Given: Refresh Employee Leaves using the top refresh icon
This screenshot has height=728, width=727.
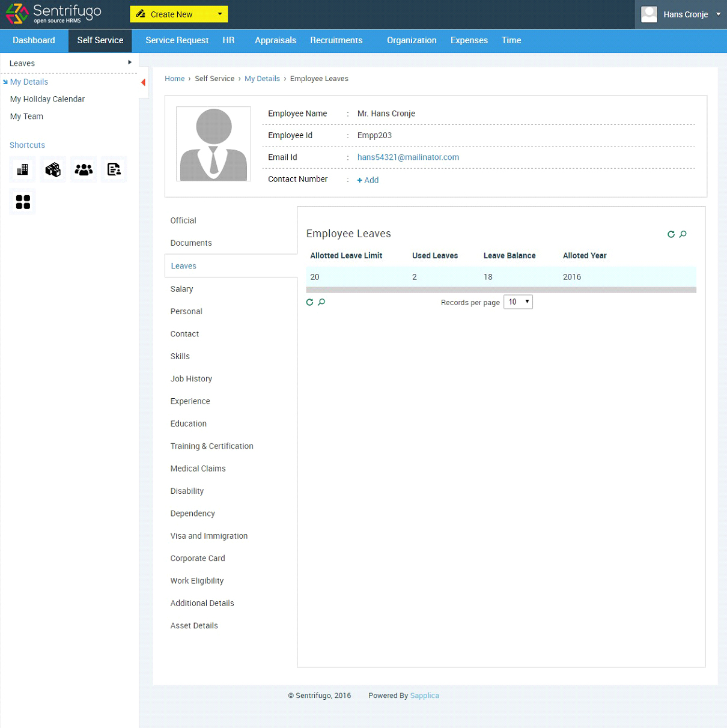Looking at the screenshot, I should 671,234.
